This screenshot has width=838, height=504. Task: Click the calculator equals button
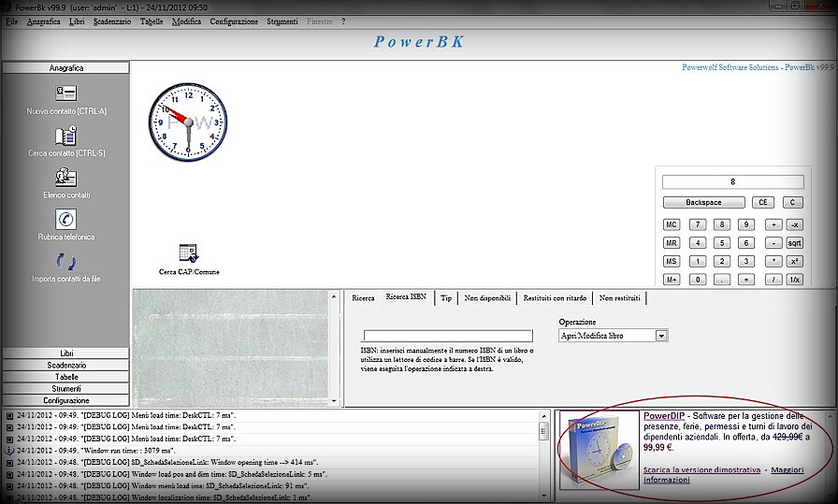746,280
